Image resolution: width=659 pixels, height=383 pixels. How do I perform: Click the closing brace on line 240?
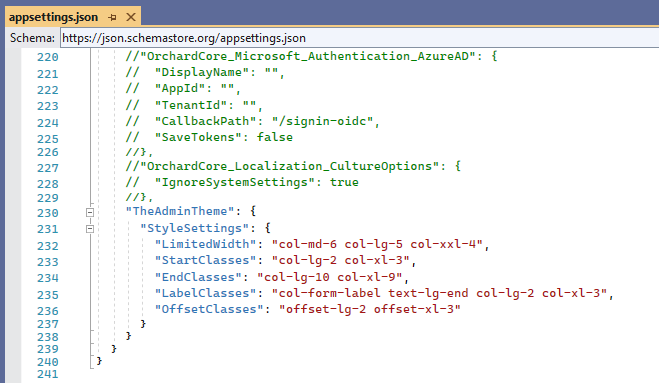tap(99, 360)
